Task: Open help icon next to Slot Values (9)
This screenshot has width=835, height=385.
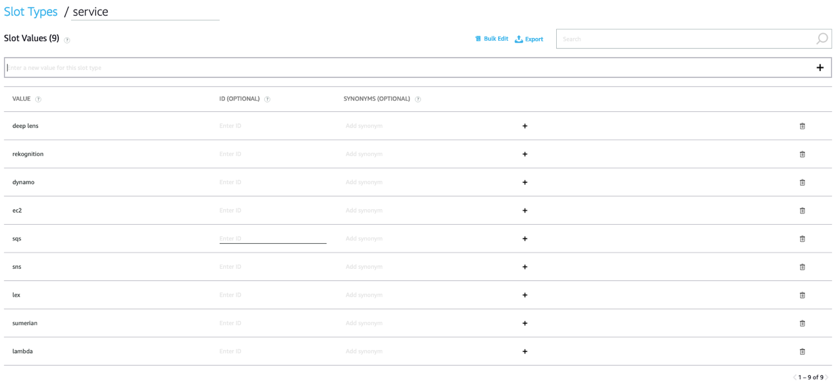Action: 67,40
